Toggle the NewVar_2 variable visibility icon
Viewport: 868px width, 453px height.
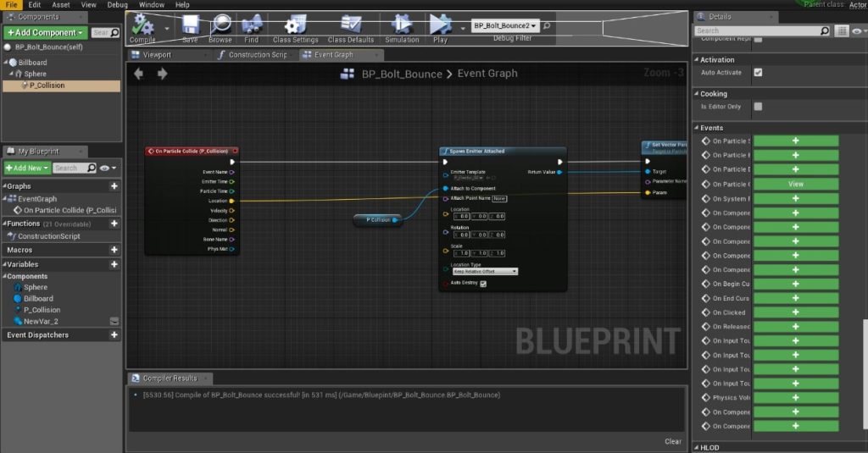click(114, 322)
